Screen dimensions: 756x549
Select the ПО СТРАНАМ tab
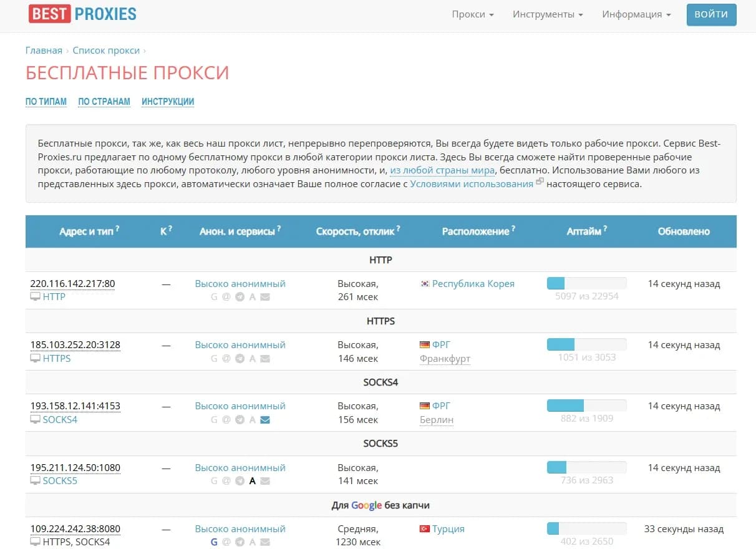pos(104,102)
